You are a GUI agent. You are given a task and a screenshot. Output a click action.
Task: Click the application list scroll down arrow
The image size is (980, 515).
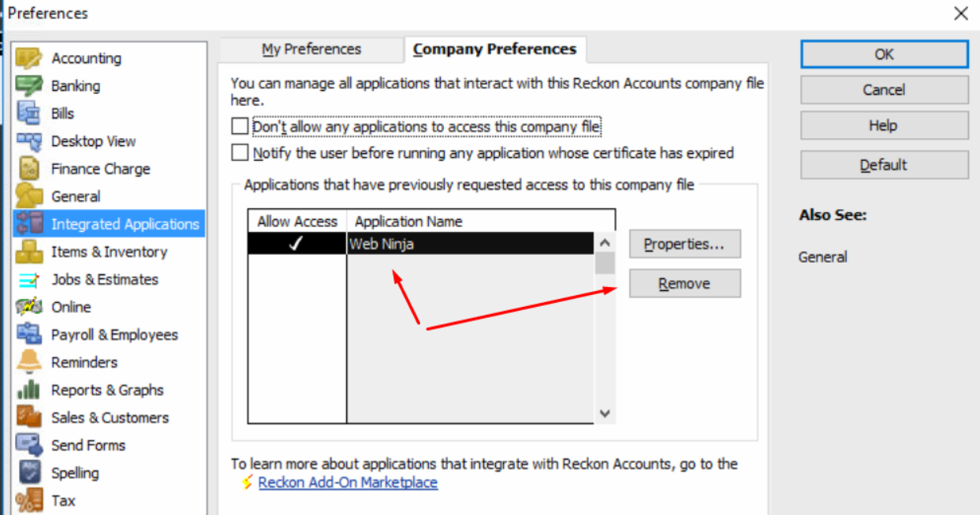605,412
